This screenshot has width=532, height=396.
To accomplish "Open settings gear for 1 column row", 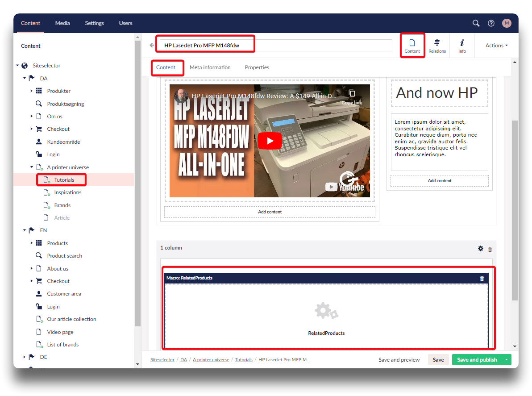I will coord(480,248).
